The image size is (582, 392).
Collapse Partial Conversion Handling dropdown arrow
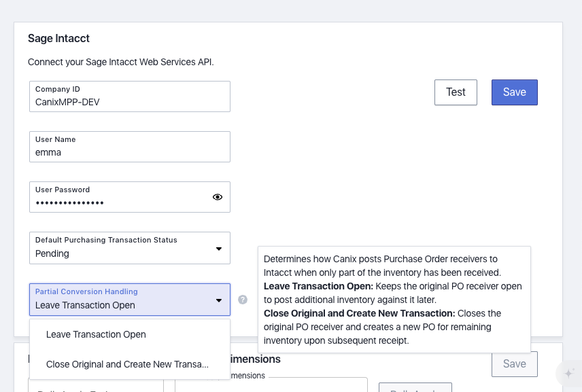coord(219,300)
